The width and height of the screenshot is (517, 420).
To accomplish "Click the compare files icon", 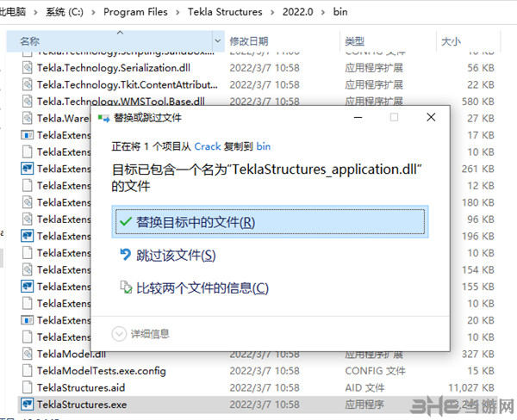I will [x=126, y=287].
